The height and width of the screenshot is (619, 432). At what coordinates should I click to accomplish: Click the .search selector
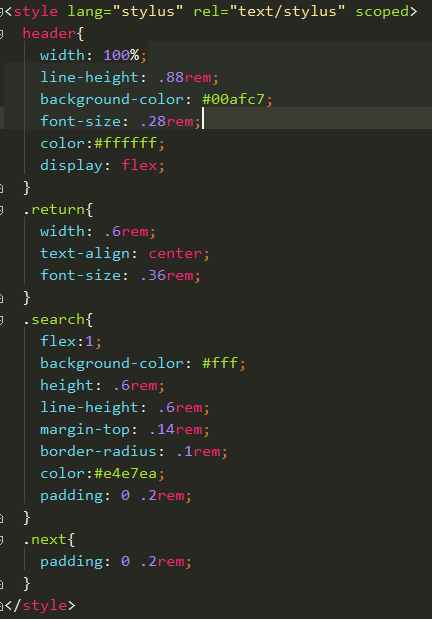pyautogui.click(x=54, y=320)
